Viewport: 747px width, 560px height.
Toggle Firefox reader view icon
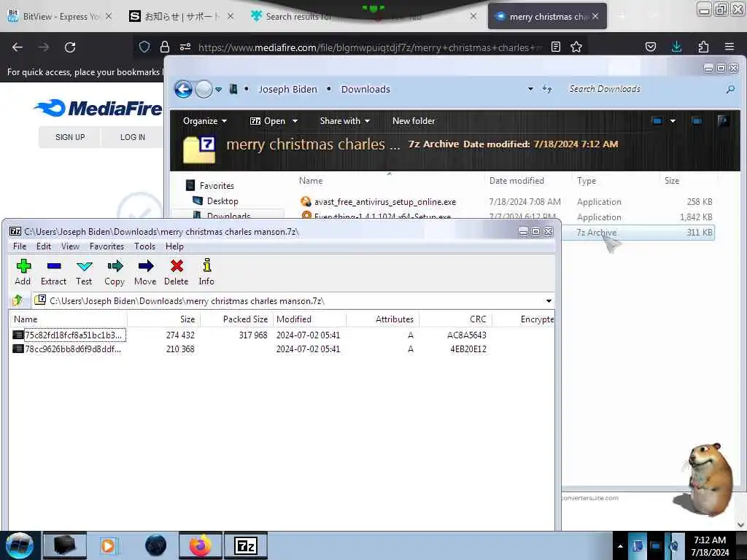tap(555, 47)
